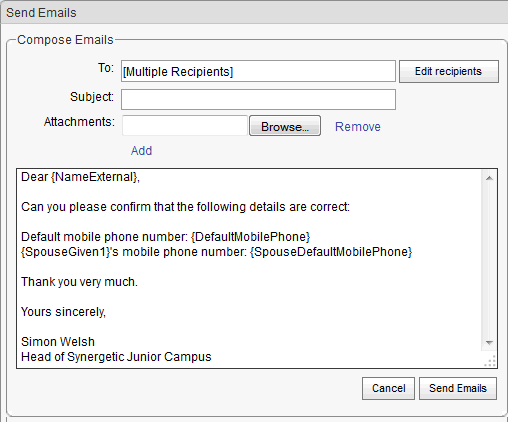Click the {SpouseDefaultMobilePhone} placeholder in body
This screenshot has height=424, width=508.
tap(331, 252)
